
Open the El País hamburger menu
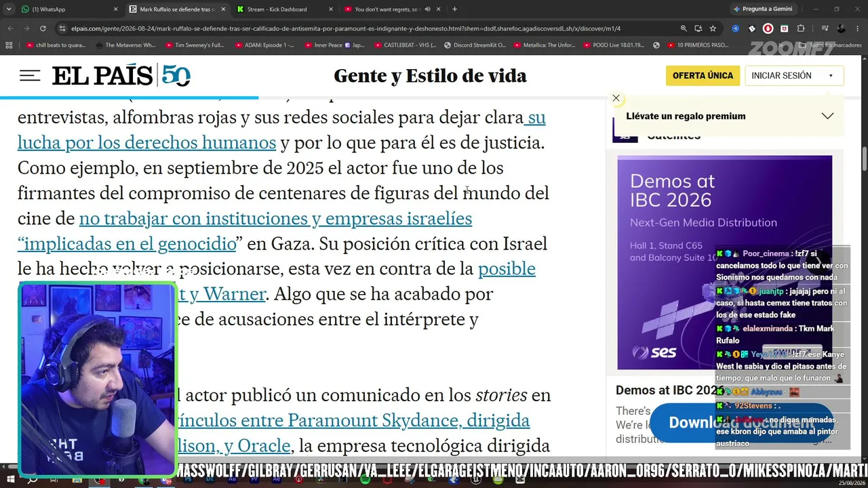pos(30,75)
